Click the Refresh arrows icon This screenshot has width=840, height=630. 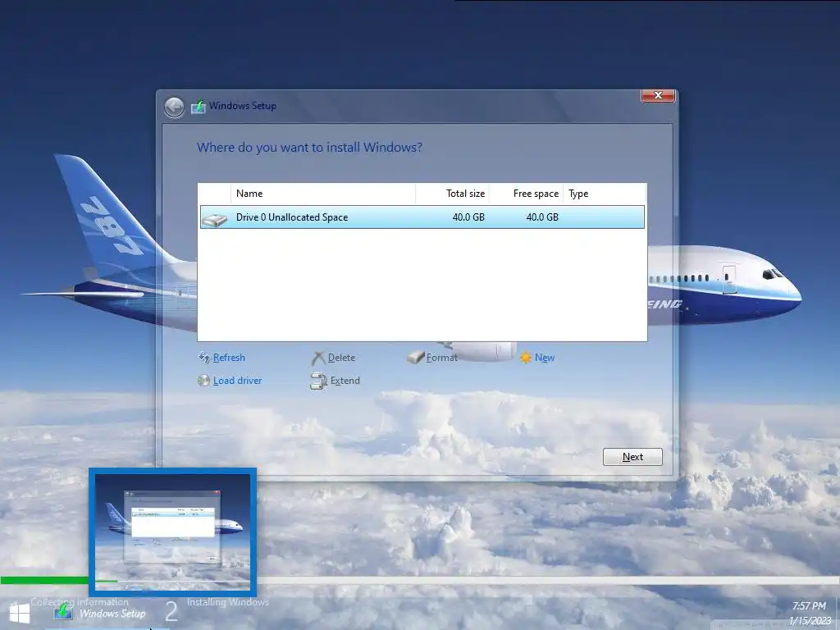(204, 358)
